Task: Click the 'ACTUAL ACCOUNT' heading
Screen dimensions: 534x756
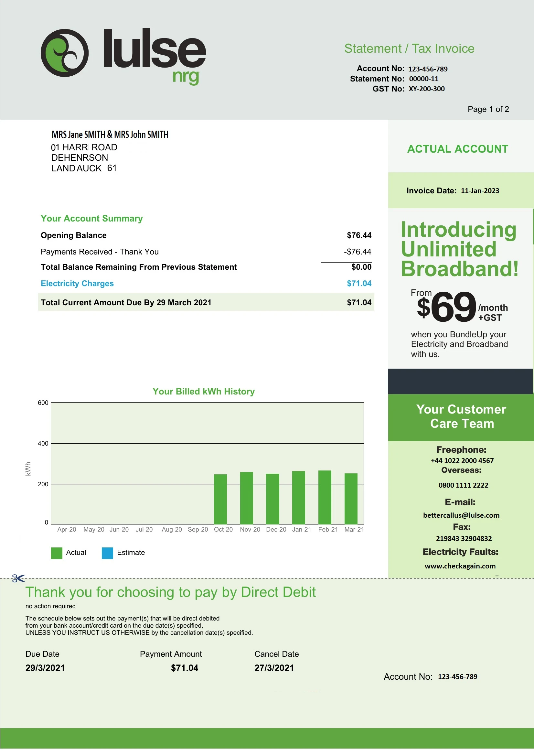Action: pyautogui.click(x=458, y=149)
